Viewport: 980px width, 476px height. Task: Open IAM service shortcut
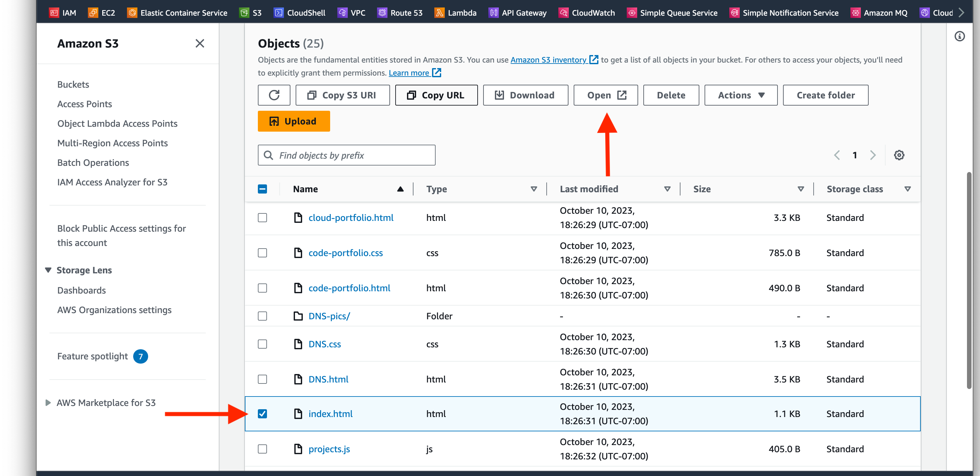pyautogui.click(x=63, y=13)
